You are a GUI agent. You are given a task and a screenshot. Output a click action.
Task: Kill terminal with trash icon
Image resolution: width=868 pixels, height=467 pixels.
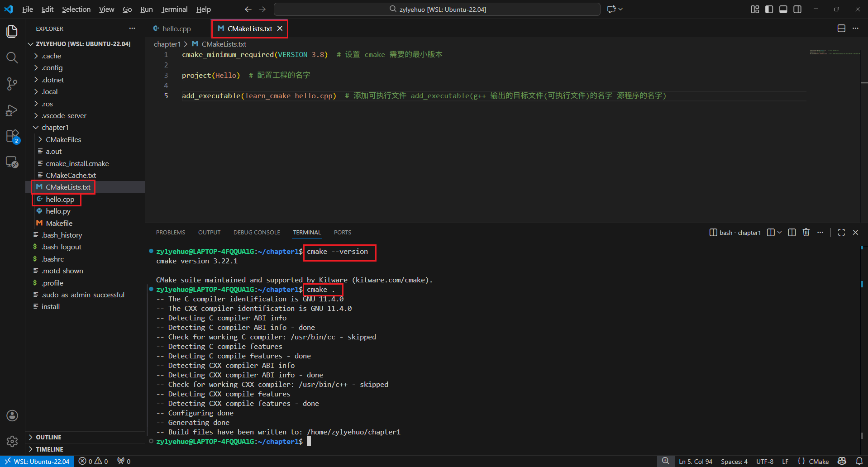click(806, 232)
